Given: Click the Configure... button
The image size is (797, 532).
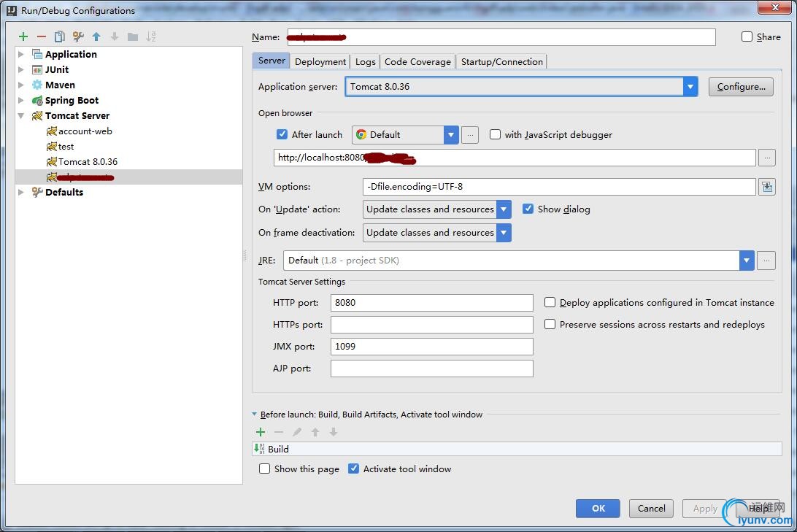Looking at the screenshot, I should 741,87.
